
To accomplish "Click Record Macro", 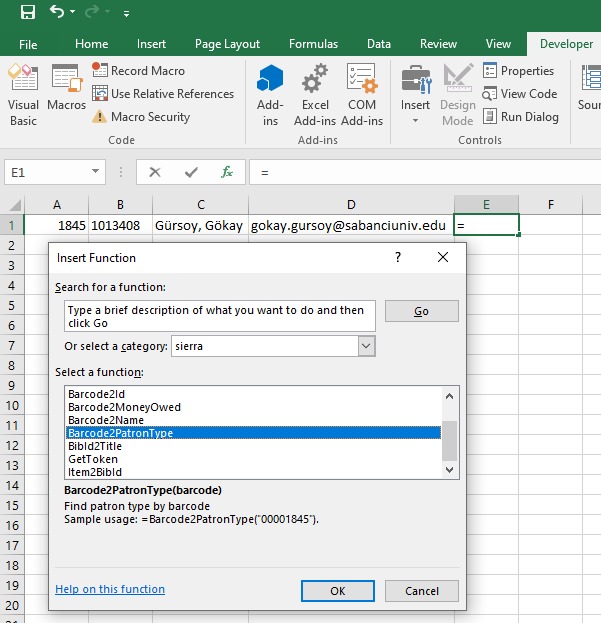I will pos(138,70).
